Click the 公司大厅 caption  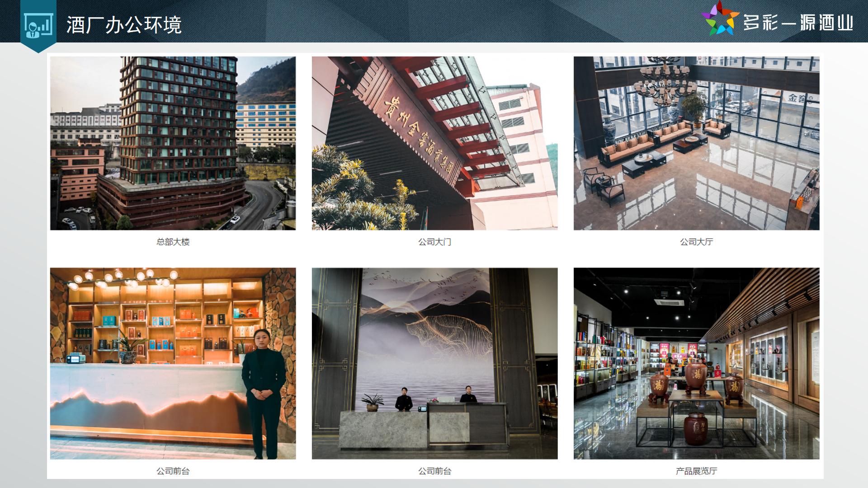click(x=696, y=242)
